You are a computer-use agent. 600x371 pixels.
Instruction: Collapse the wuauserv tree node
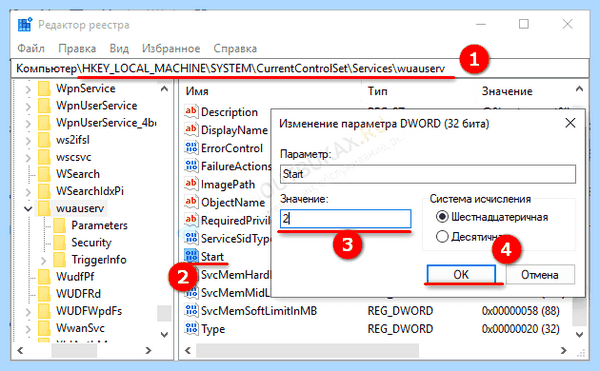pos(28,209)
